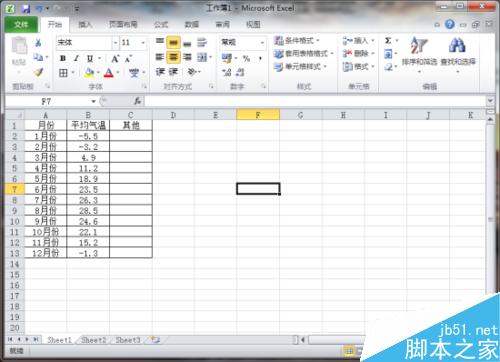Click the Cut scissors icon
This screenshot has height=362, width=500.
pyautogui.click(x=39, y=43)
